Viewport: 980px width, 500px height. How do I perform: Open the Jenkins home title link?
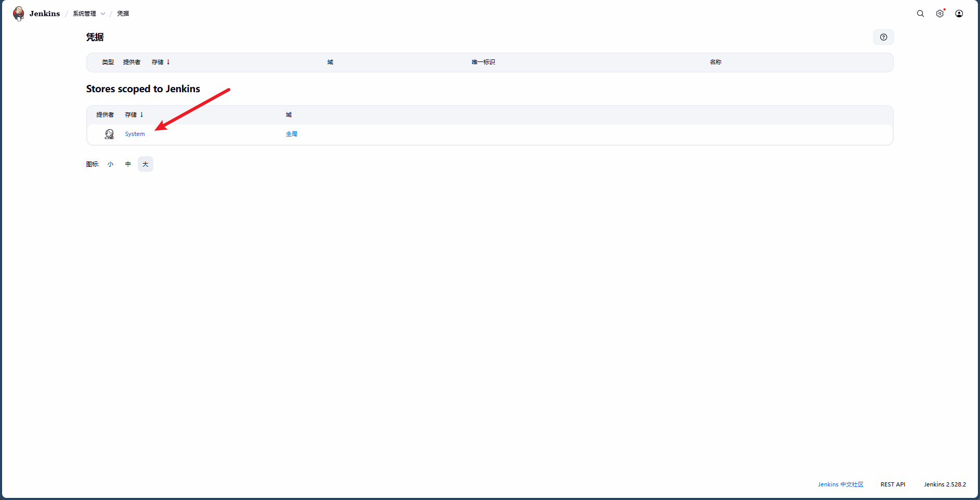coord(45,14)
